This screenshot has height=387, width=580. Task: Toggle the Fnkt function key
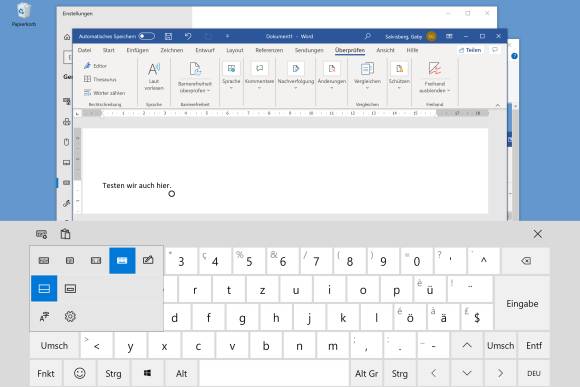click(x=46, y=373)
